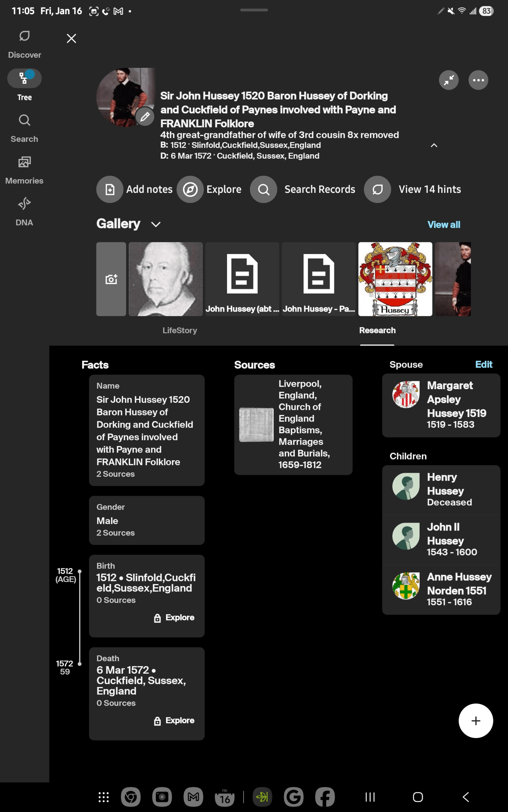Edit the spouse information
508x812 pixels.
(484, 364)
